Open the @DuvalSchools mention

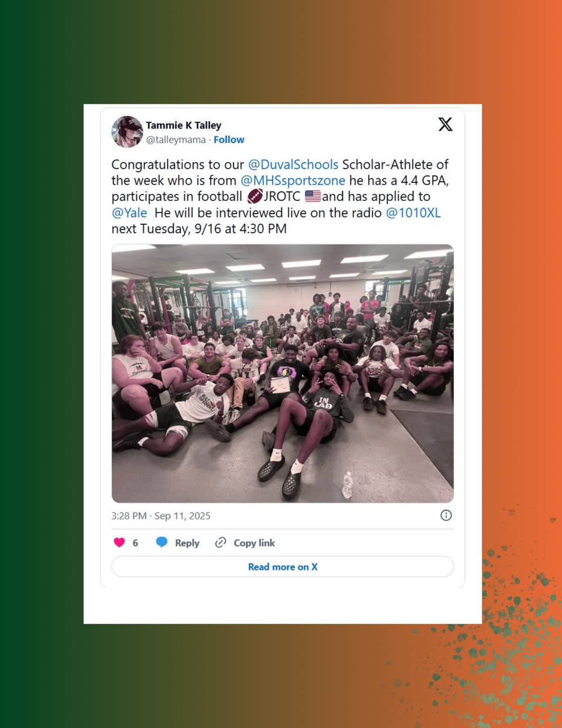click(x=293, y=165)
